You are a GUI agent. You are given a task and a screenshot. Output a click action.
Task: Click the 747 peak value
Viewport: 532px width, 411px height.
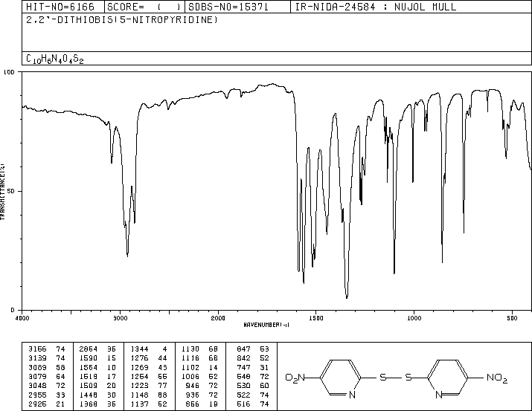[x=243, y=367]
